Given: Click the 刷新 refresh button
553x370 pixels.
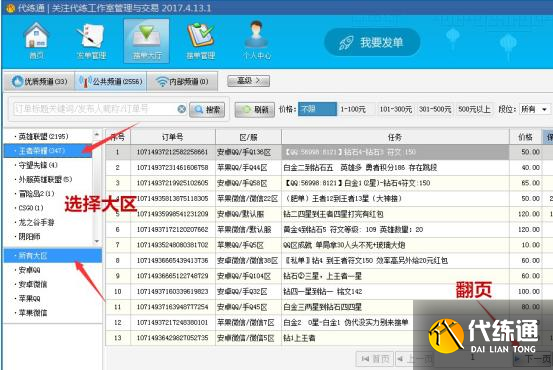Looking at the screenshot, I should coord(255,110).
